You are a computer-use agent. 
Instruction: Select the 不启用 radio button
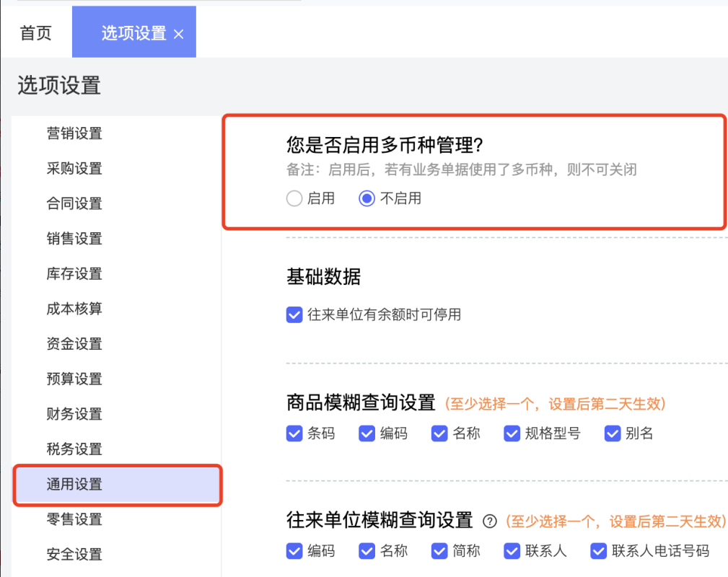[367, 198]
